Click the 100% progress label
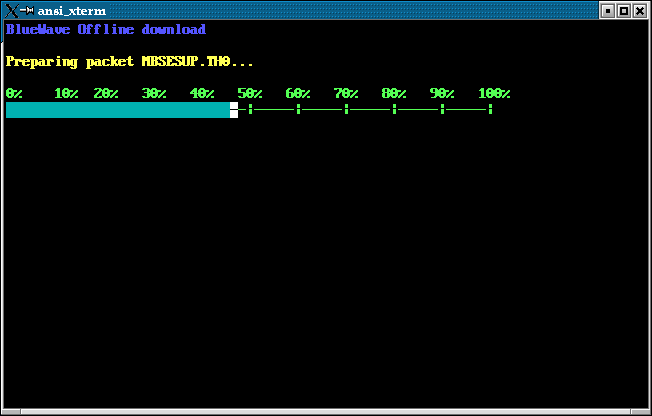The width and height of the screenshot is (652, 416). click(494, 93)
